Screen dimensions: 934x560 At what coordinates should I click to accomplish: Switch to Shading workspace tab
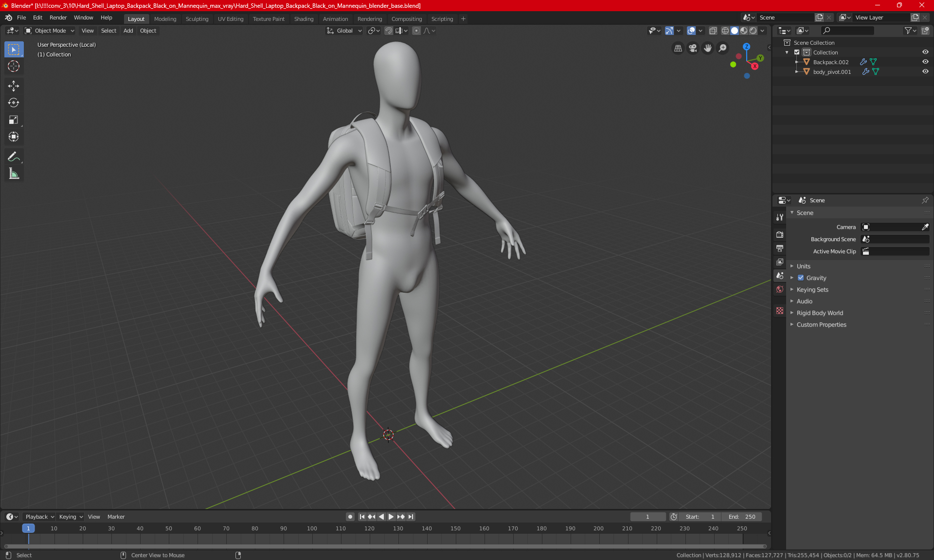click(x=304, y=19)
